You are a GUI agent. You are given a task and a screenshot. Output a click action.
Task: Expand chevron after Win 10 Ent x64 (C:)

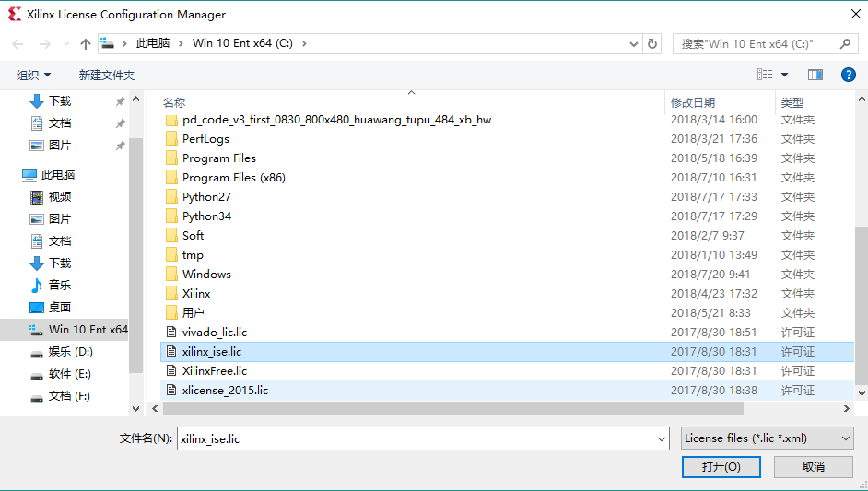(x=304, y=43)
